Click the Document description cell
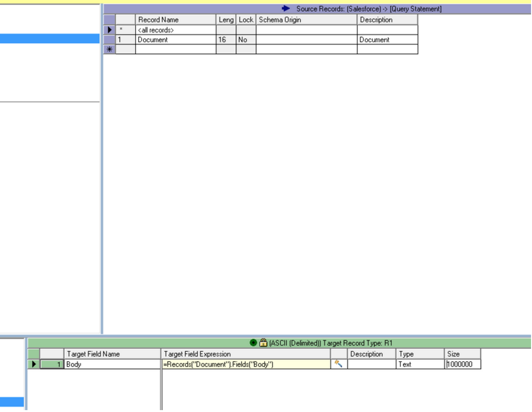Screen dimensions: 532x412 pos(388,40)
